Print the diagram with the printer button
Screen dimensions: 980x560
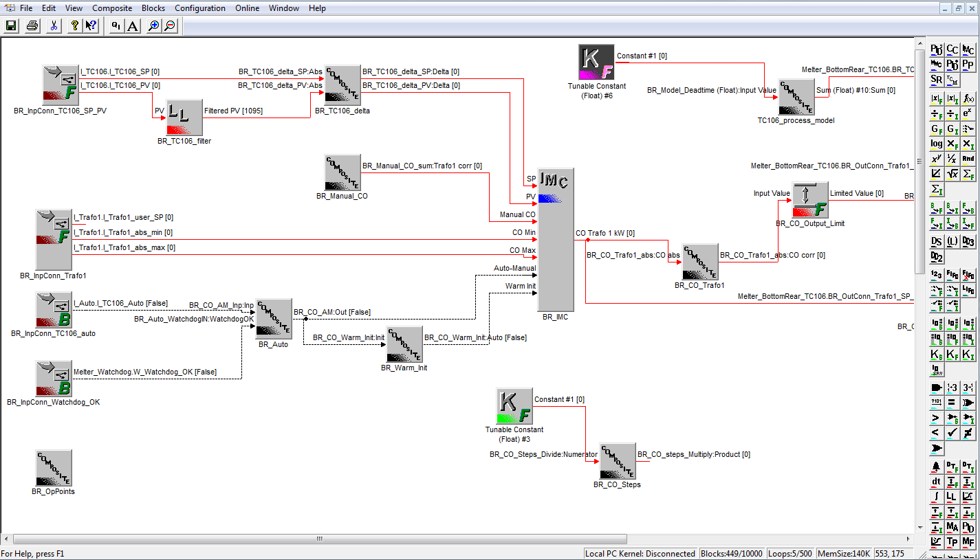31,25
